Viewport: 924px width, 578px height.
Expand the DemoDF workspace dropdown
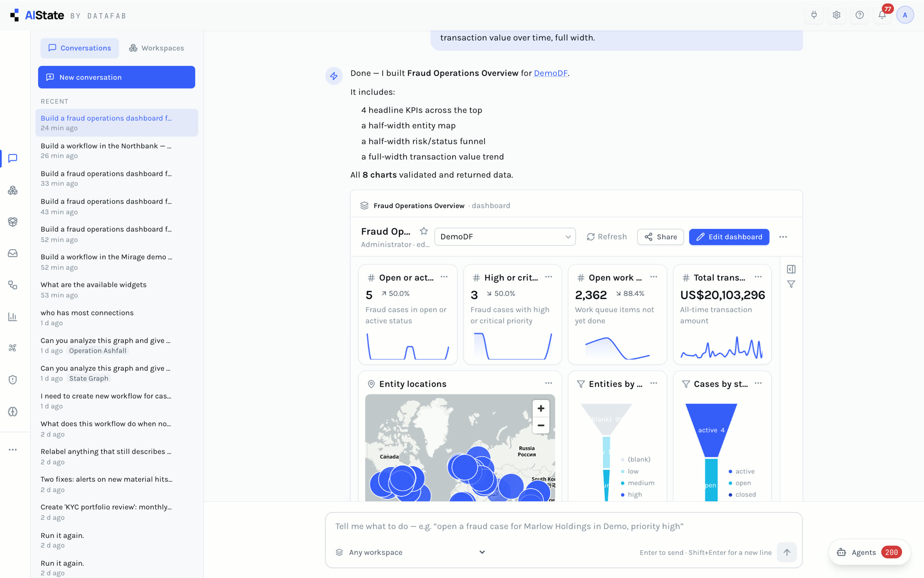(x=505, y=237)
